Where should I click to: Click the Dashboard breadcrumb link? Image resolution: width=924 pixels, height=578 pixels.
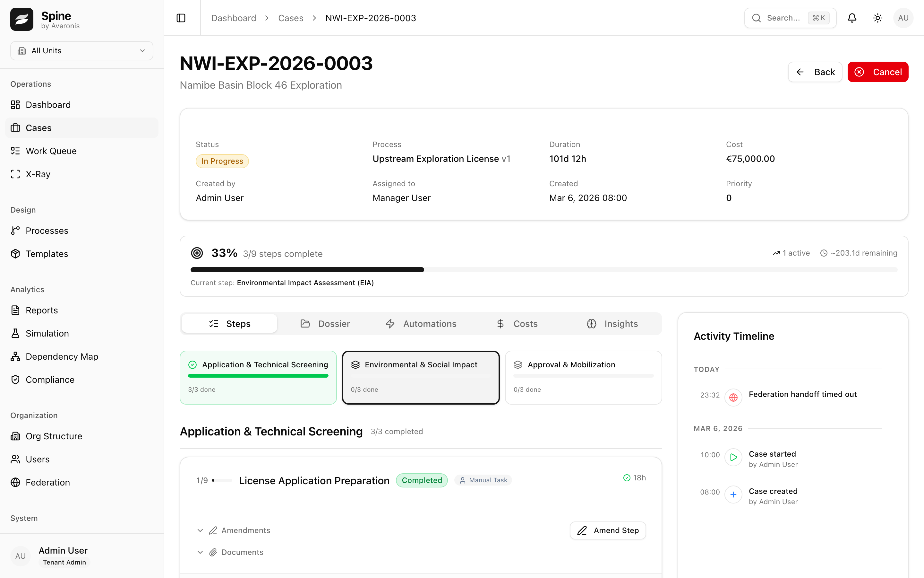click(234, 18)
